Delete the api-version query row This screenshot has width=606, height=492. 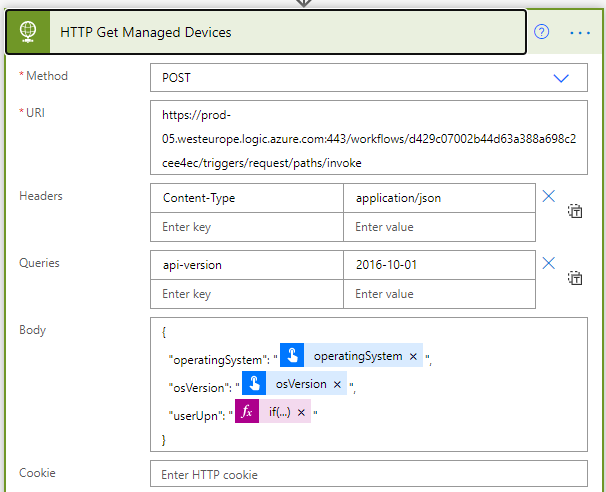point(548,263)
